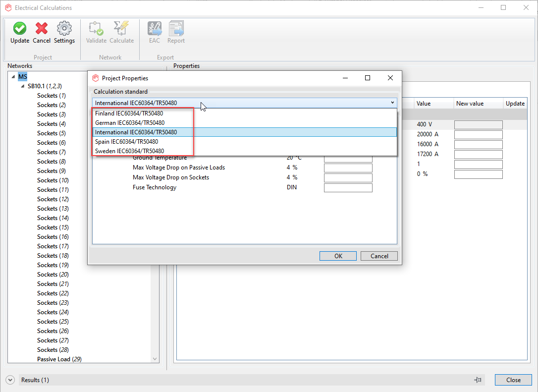Select Finland IEC60364/TR50480 option

click(x=129, y=113)
